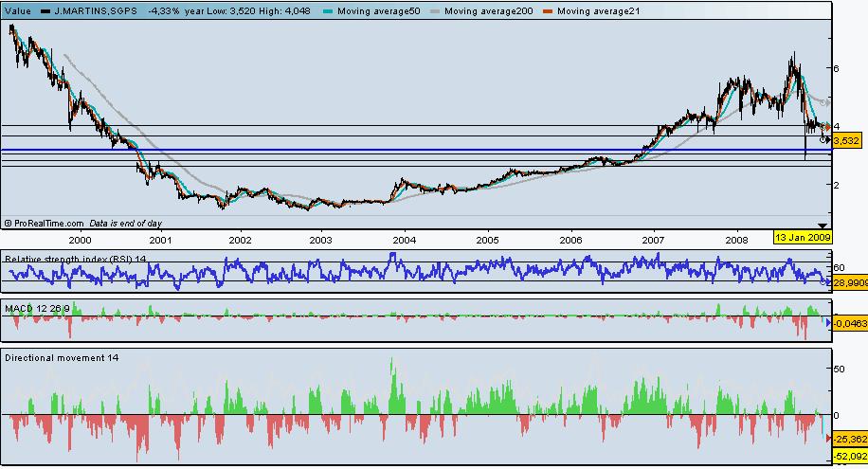Click the orange moving average arrow marker
The width and height of the screenshot is (868, 469).
click(x=829, y=128)
